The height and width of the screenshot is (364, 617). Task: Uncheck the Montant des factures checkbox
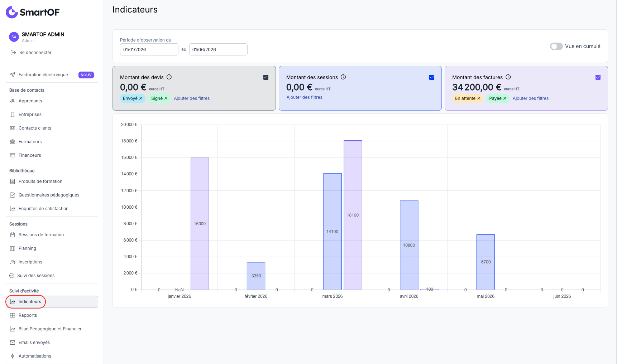pos(598,77)
